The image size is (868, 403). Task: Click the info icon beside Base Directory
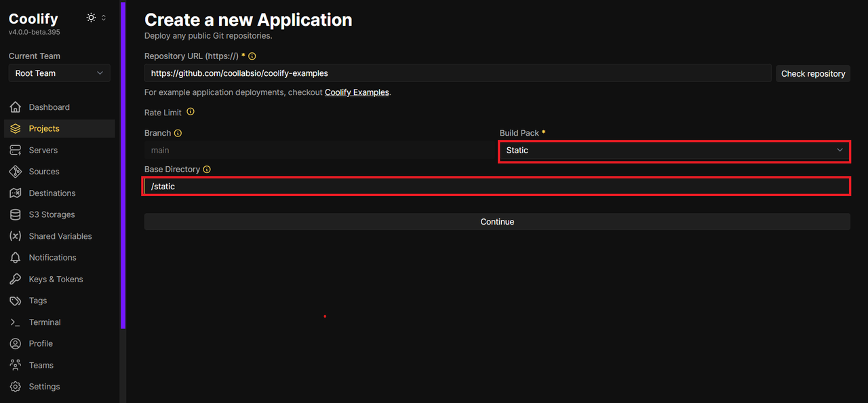tap(207, 170)
